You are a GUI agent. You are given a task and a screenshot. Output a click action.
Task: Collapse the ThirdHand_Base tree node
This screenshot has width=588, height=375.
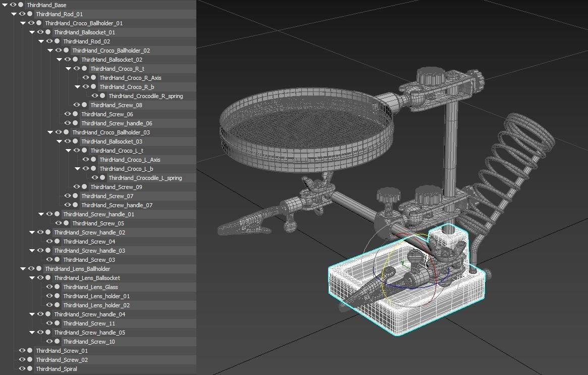point(5,5)
